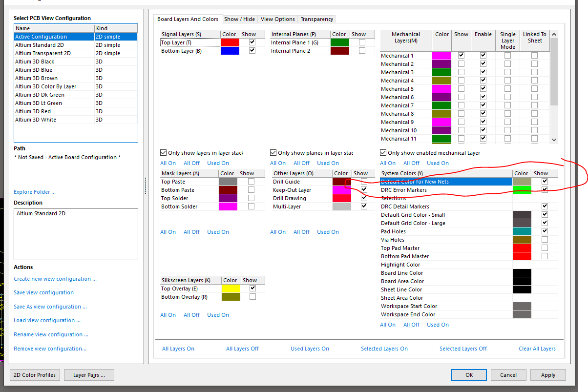Click All Off under Silkscreen Layers
This screenshot has width=588, height=392.
[x=192, y=315]
